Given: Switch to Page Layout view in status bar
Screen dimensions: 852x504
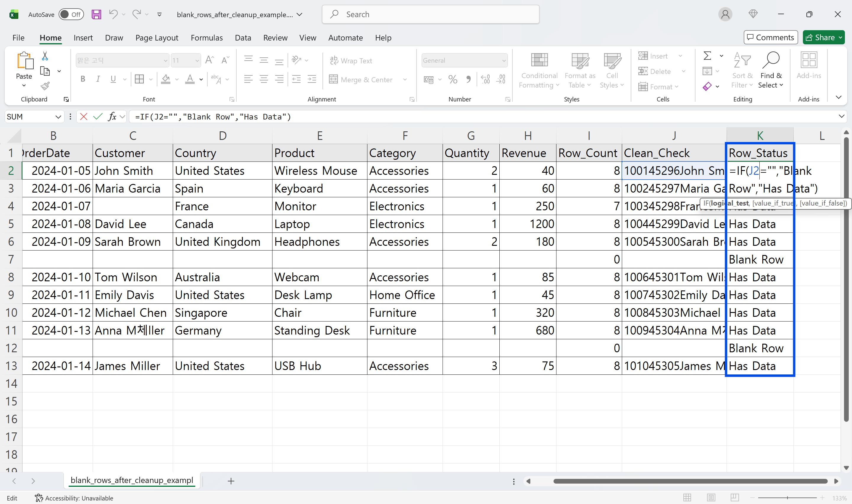Looking at the screenshot, I should click(711, 497).
